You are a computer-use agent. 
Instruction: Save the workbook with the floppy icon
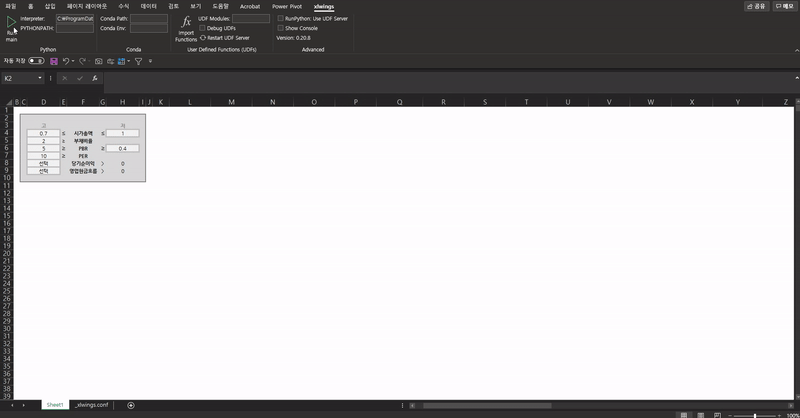(x=54, y=61)
